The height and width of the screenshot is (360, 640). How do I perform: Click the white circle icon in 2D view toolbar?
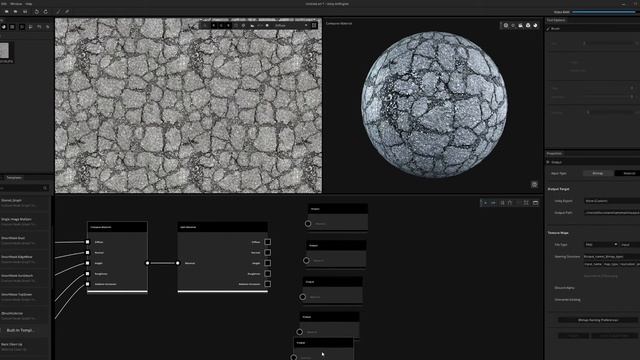[267, 25]
